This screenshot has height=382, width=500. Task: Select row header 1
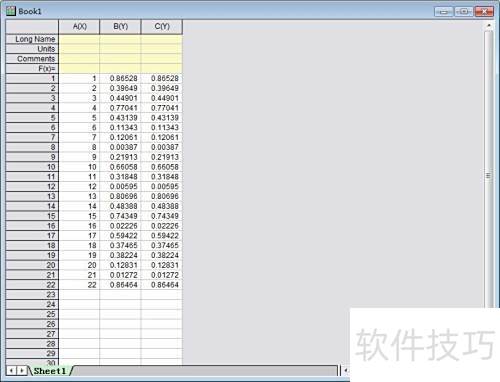[x=32, y=78]
